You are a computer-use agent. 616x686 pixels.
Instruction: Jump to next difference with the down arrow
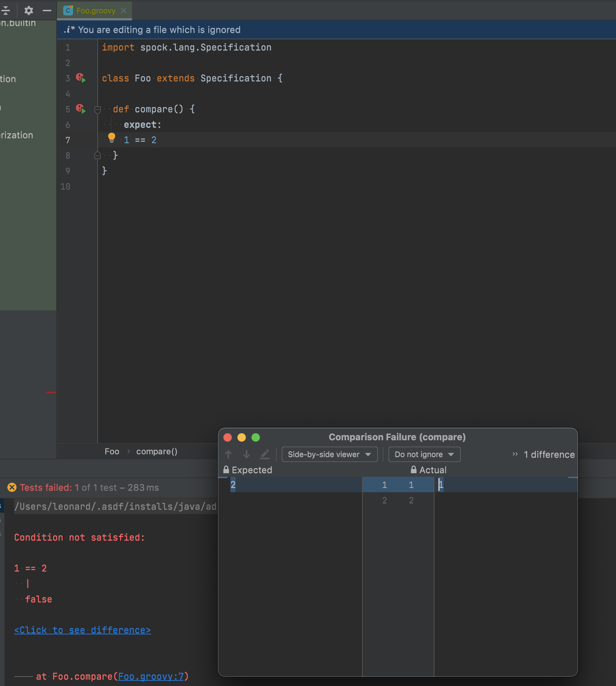pos(247,454)
